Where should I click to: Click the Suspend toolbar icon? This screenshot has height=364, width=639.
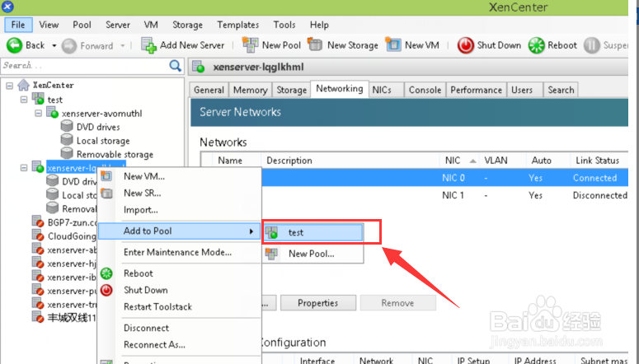coord(592,45)
